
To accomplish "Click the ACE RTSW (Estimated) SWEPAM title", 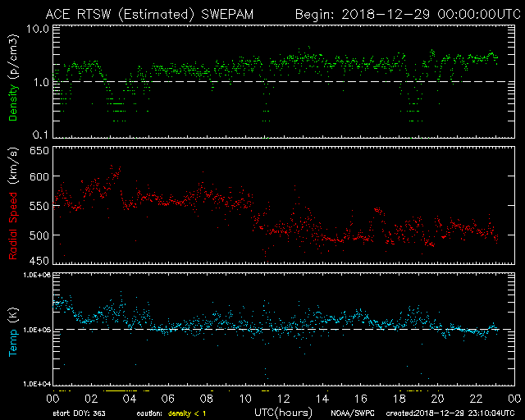I will click(x=155, y=14).
